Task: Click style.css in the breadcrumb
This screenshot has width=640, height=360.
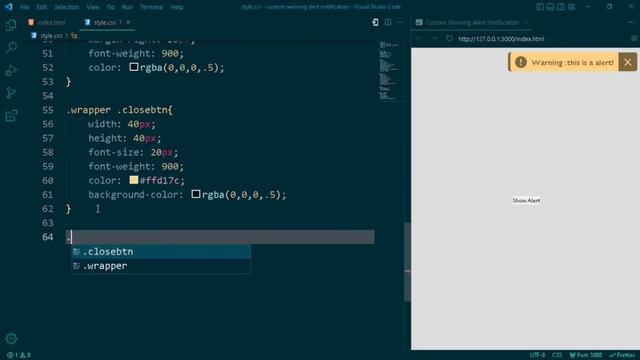Action: pos(51,36)
